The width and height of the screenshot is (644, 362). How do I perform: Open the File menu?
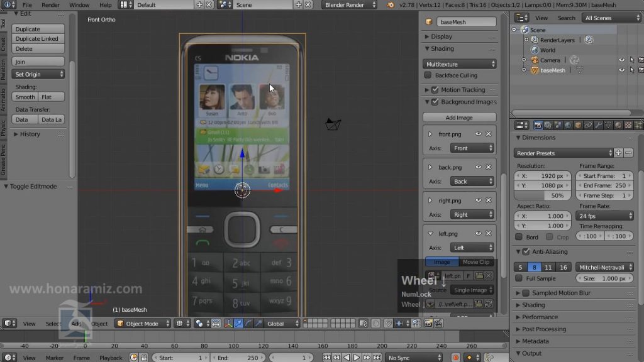click(x=27, y=5)
